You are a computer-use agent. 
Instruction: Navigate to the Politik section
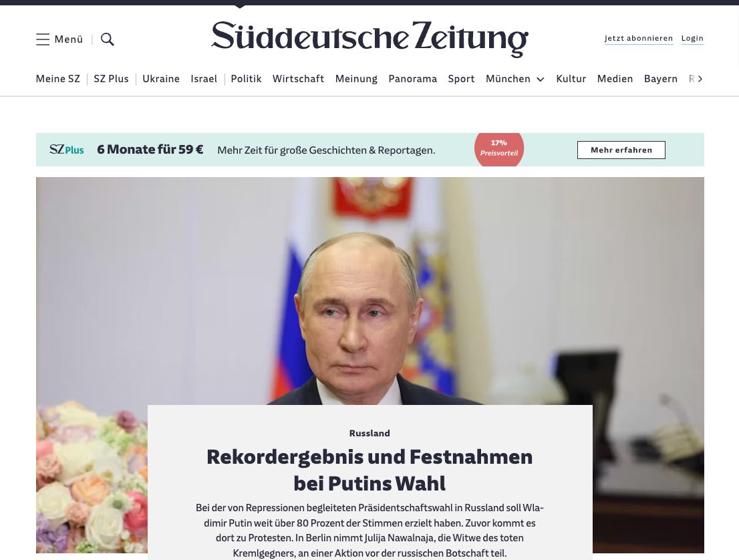click(246, 79)
